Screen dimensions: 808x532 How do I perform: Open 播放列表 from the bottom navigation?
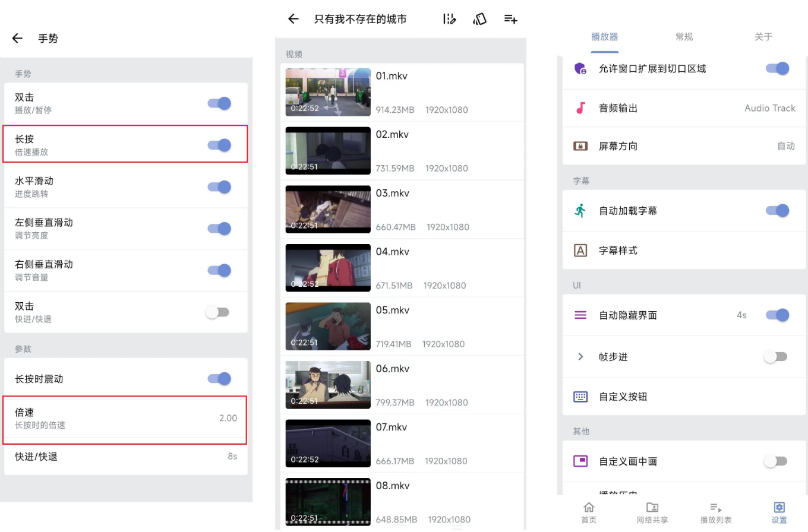pyautogui.click(x=715, y=512)
